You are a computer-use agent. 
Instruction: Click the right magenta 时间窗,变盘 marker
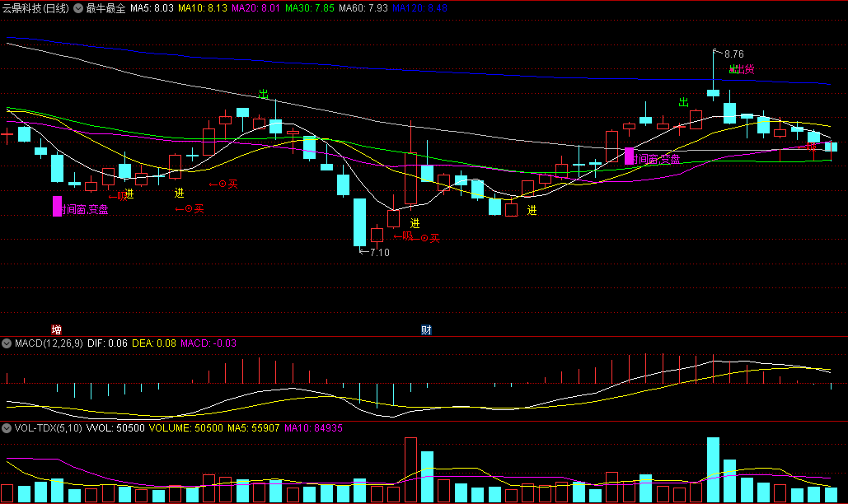click(652, 158)
